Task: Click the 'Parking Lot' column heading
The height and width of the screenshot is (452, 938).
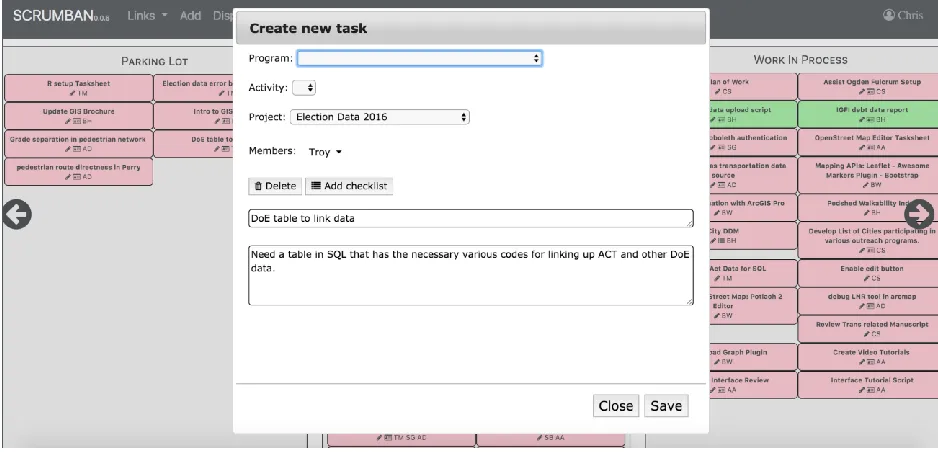Action: click(x=154, y=61)
